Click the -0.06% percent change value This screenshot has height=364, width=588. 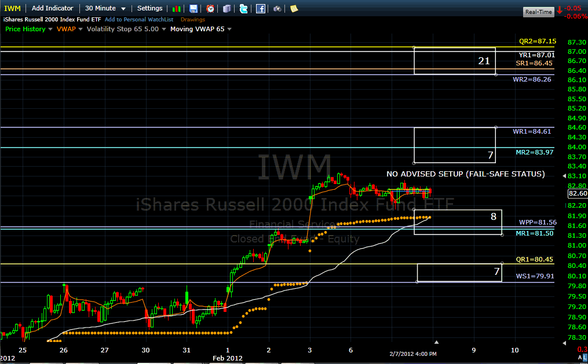[576, 16]
